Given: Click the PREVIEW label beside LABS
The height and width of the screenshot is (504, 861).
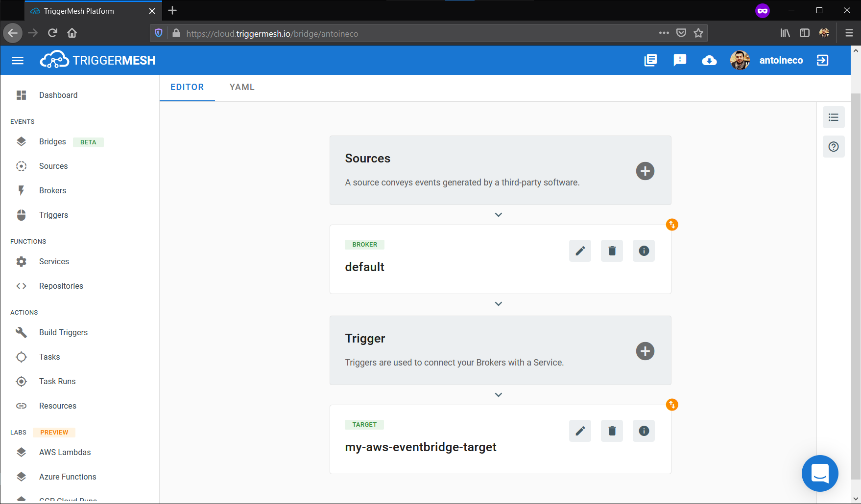Looking at the screenshot, I should pos(54,432).
